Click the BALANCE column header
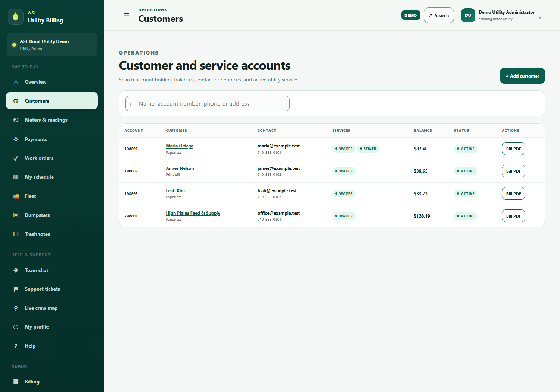This screenshot has height=392, width=560. (423, 131)
